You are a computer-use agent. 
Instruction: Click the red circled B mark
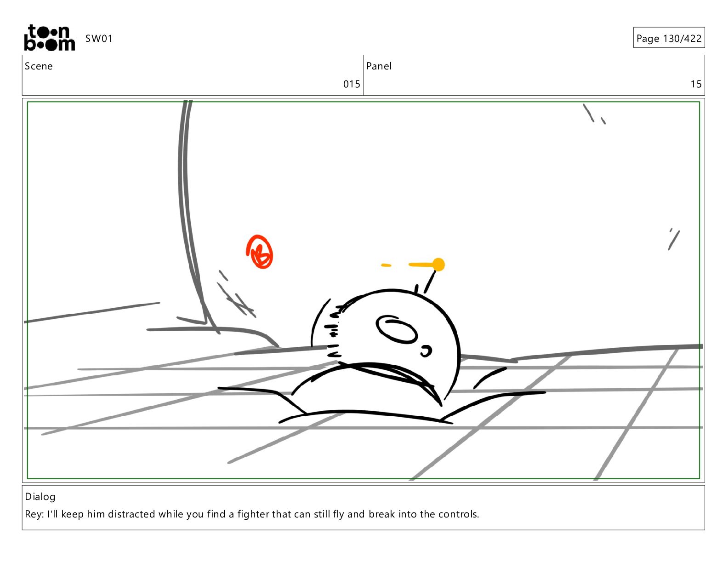click(x=260, y=252)
